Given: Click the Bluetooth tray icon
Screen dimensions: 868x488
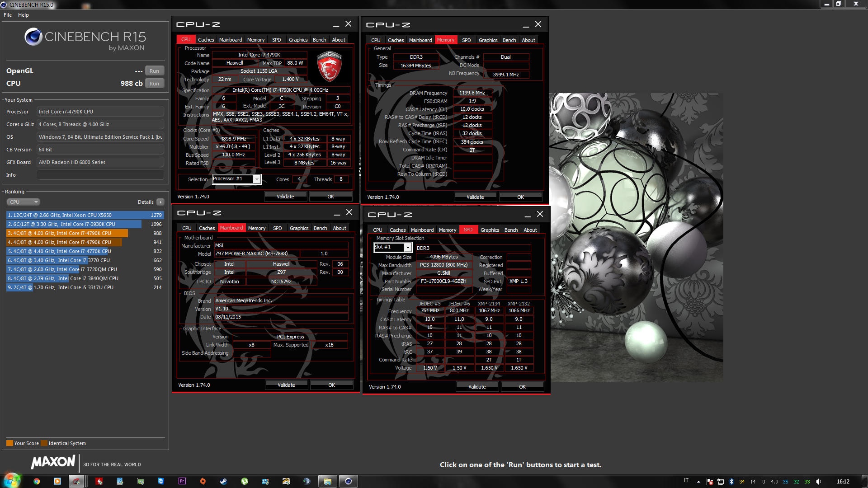Looking at the screenshot, I should click(x=731, y=482).
